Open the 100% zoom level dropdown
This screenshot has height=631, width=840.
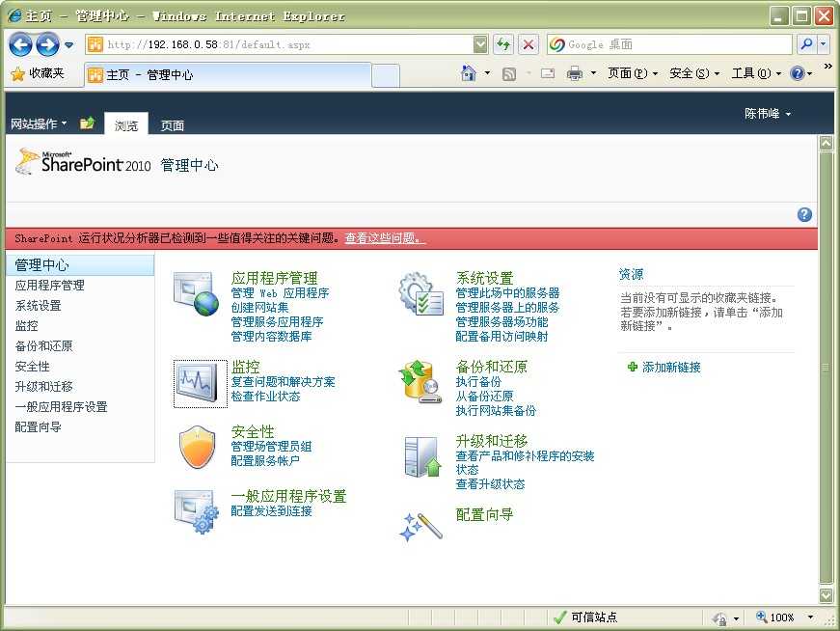810,617
